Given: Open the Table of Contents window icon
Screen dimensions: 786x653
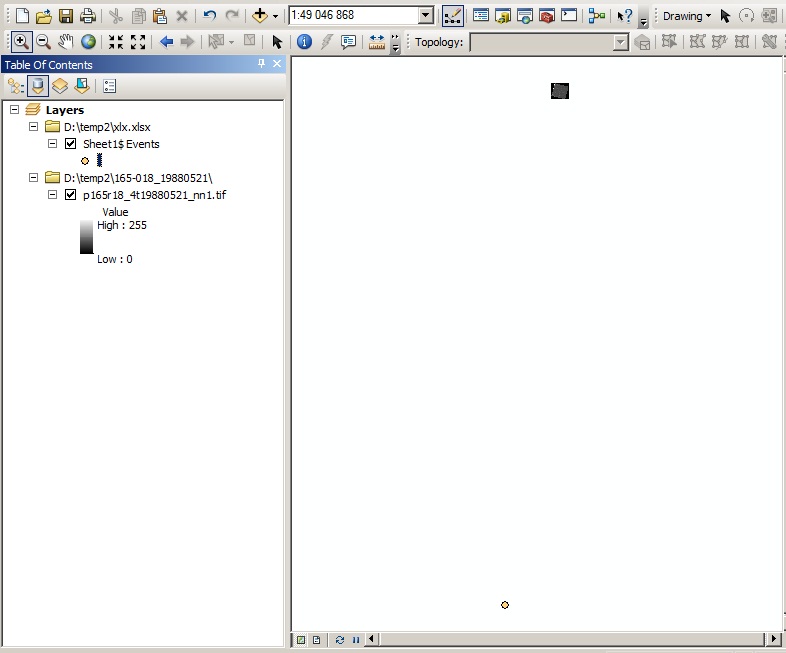Looking at the screenshot, I should [x=481, y=16].
